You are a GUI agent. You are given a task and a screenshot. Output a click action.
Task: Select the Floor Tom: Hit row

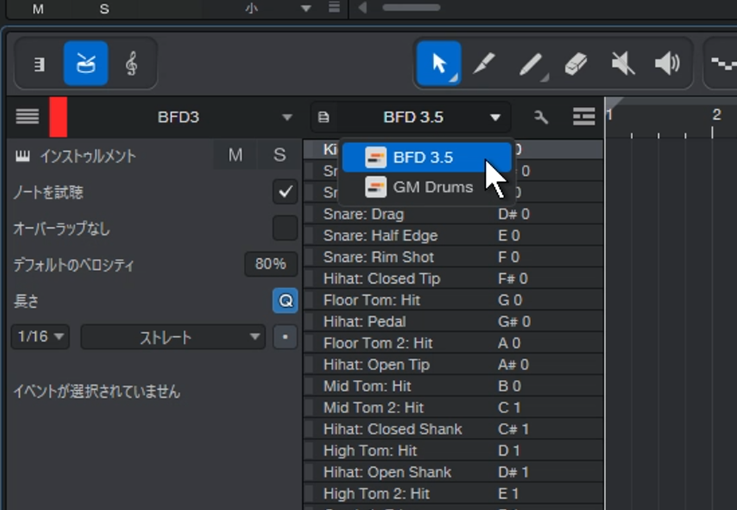453,300
